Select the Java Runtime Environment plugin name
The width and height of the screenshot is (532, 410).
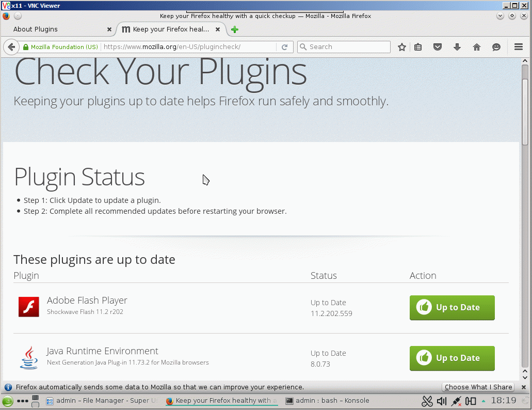coord(103,351)
